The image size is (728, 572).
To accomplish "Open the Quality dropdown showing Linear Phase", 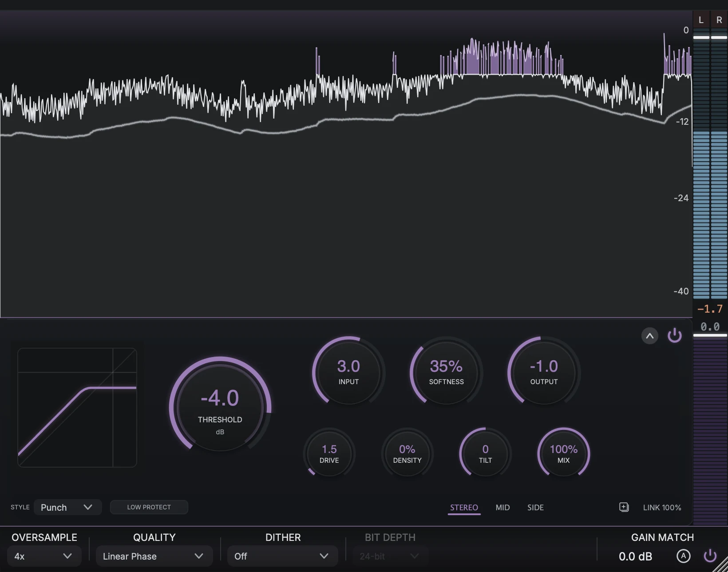I will pyautogui.click(x=154, y=556).
